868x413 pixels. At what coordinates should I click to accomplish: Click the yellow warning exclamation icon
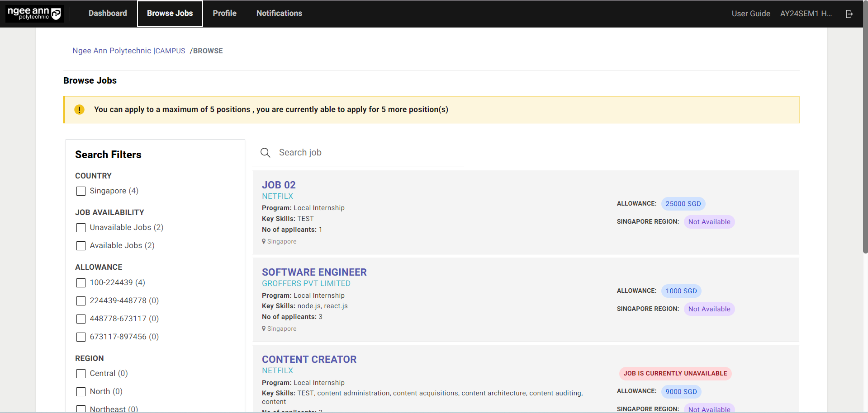(x=79, y=110)
